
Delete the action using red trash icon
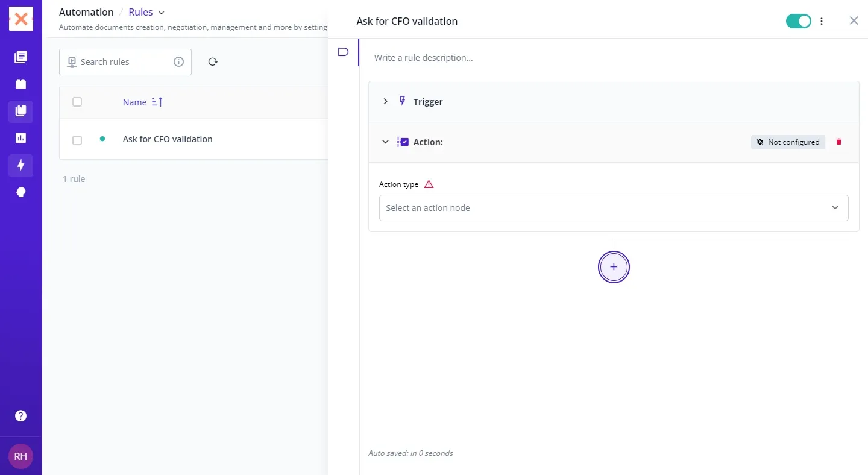pos(838,142)
